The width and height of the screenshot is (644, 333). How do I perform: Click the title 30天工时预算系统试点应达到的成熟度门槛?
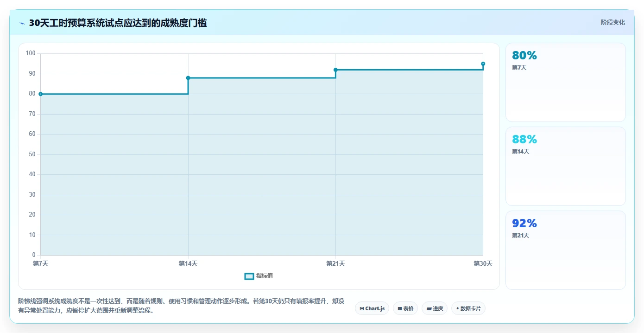[118, 23]
